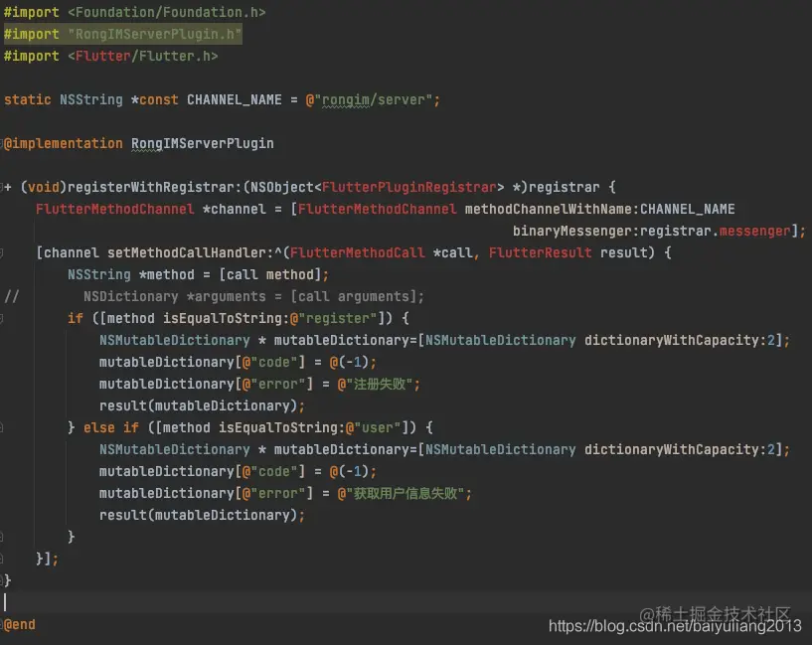Click the commented NSDictionary *arguments

click(174, 296)
